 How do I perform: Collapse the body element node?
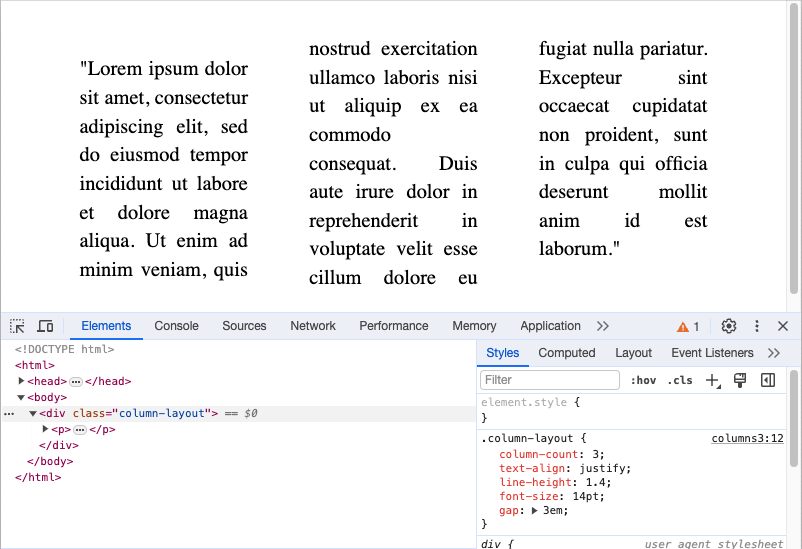pyautogui.click(x=22, y=397)
